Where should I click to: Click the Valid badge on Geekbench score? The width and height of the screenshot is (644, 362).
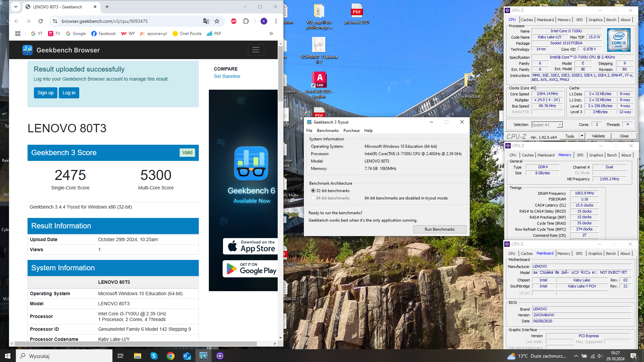point(187,152)
